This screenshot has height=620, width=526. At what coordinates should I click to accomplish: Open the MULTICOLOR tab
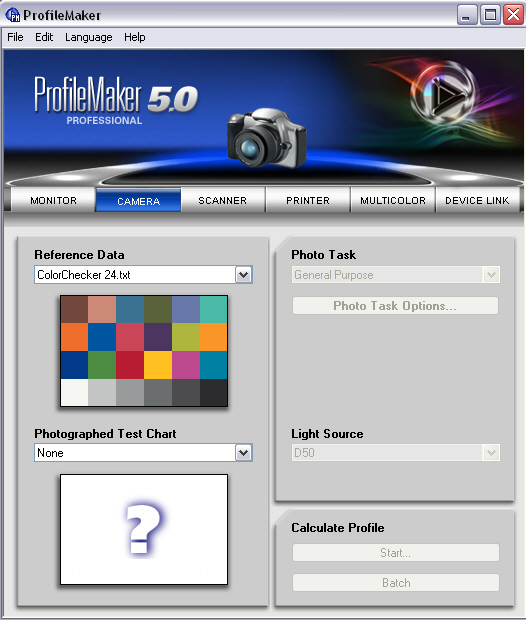coord(393,200)
